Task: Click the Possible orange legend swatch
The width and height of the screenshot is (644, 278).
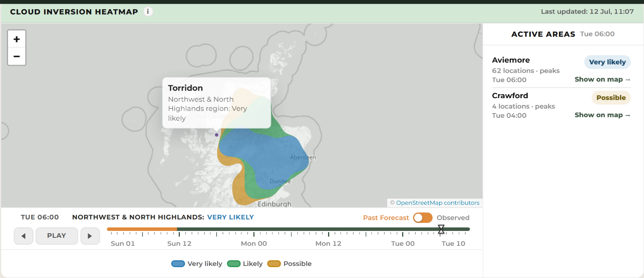Action: (x=274, y=264)
